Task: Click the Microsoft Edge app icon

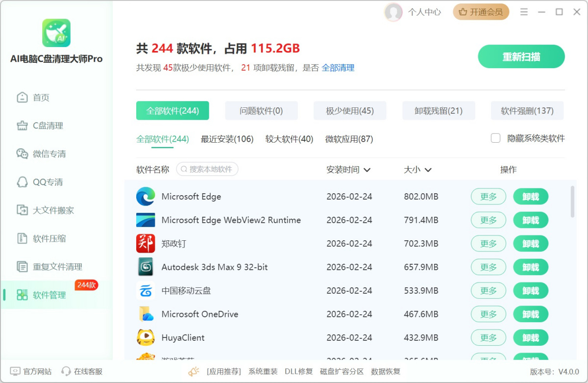Action: 146,197
